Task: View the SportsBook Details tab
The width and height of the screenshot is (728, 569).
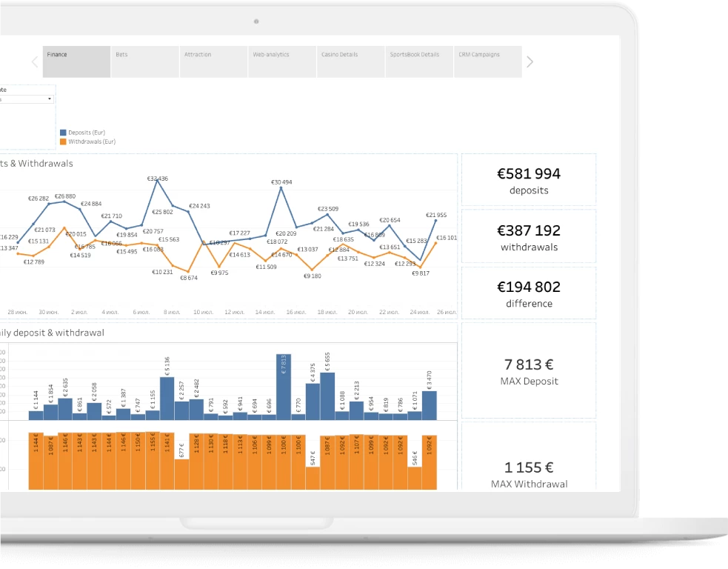Action: 419,61
